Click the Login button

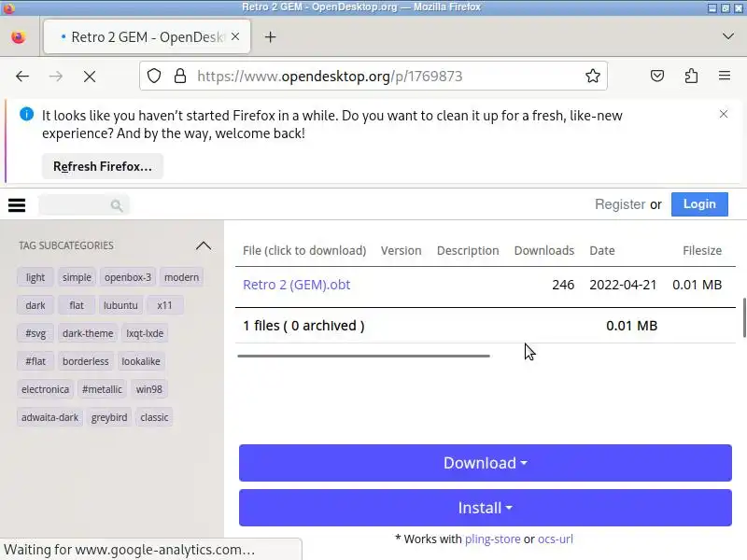click(x=699, y=204)
